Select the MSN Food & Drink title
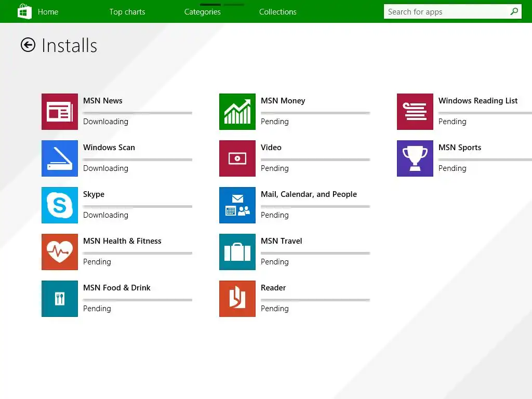 [117, 288]
